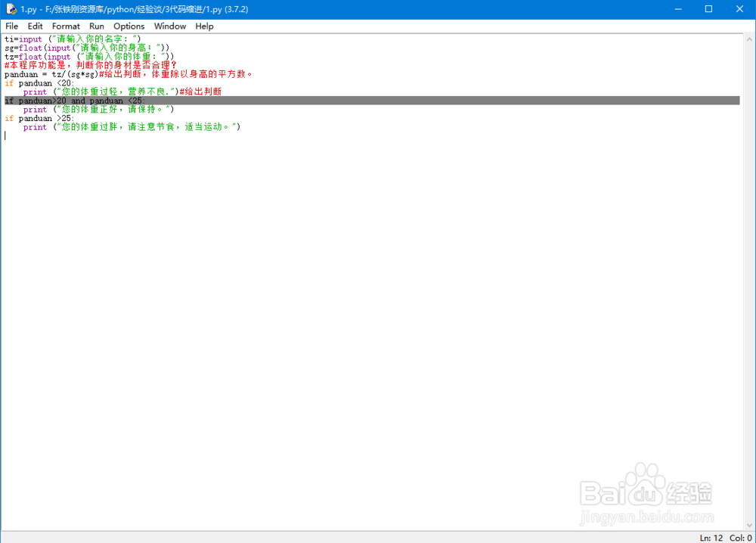
Task: Click the line starting with sg=float
Action: (87, 48)
